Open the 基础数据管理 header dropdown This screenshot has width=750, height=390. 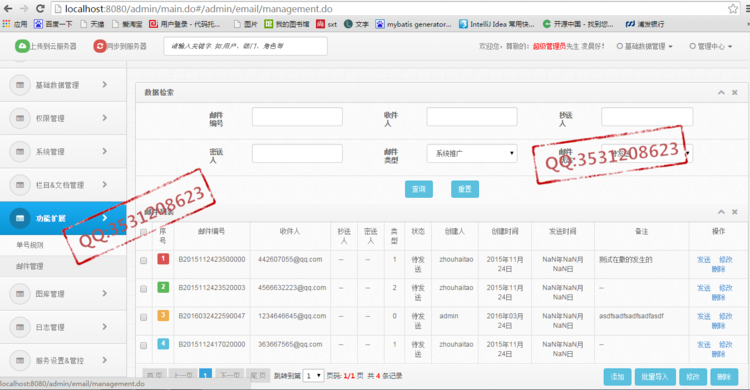point(645,46)
